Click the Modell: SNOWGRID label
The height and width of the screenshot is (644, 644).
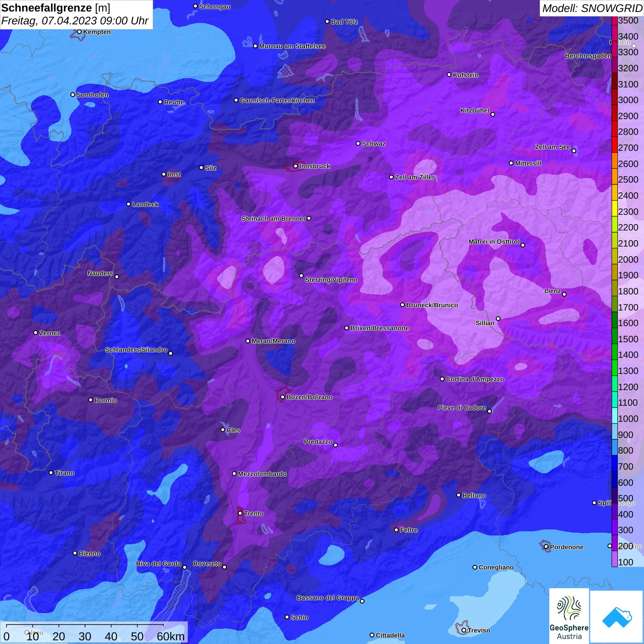592,8
